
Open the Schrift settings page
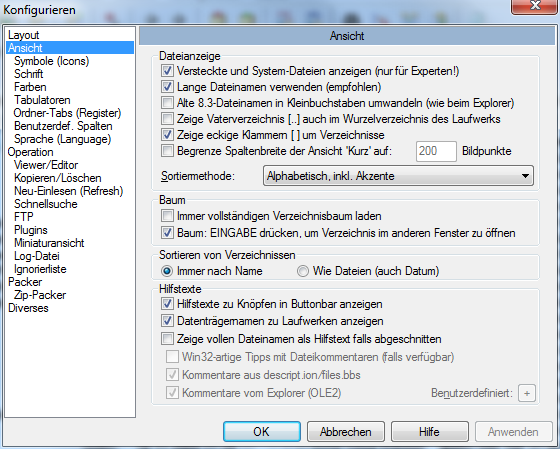click(29, 74)
